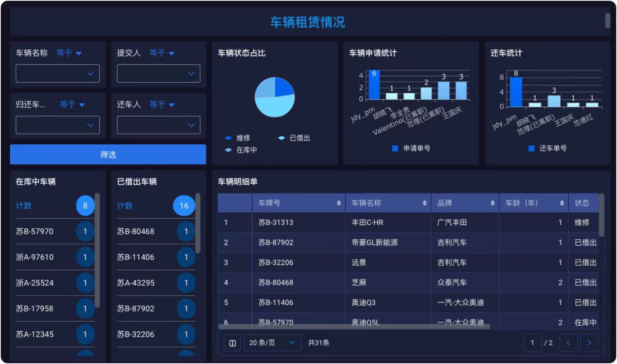Go to the next table page
617x364 pixels.
coord(589,343)
